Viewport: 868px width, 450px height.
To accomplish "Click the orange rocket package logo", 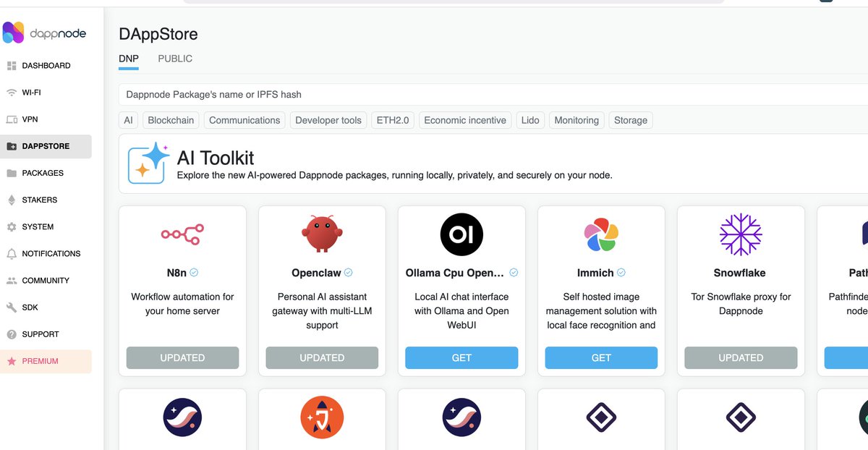I will coord(322,417).
